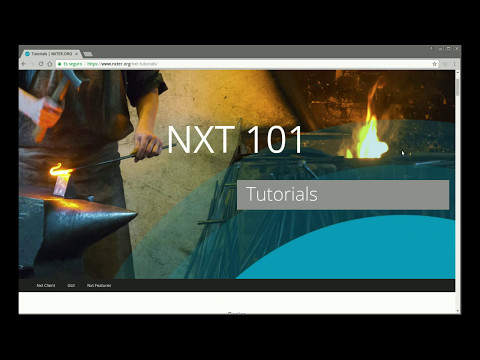This screenshot has height=360, width=480.
Task: Open the Nxt Features menu link
Action: coord(99,286)
